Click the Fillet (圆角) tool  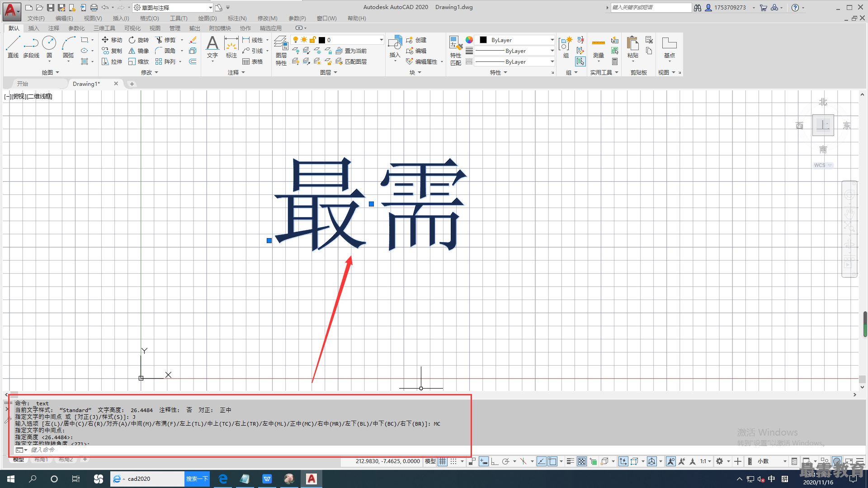[165, 51]
